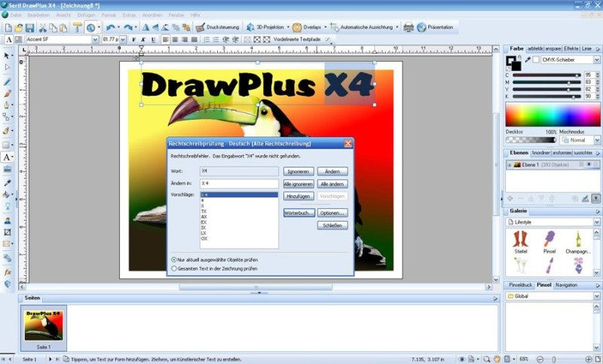The image size is (603, 364).
Task: Toggle bold text formatting
Action: point(133,40)
